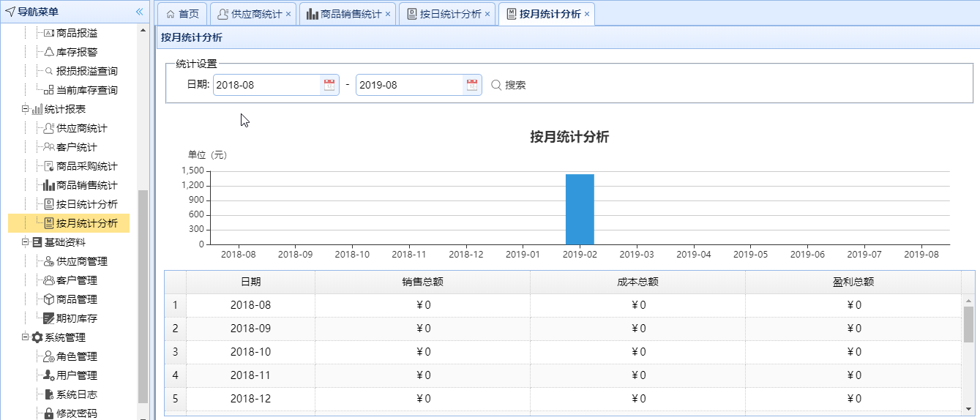Click the 2019-02 x-axis label

(x=580, y=255)
